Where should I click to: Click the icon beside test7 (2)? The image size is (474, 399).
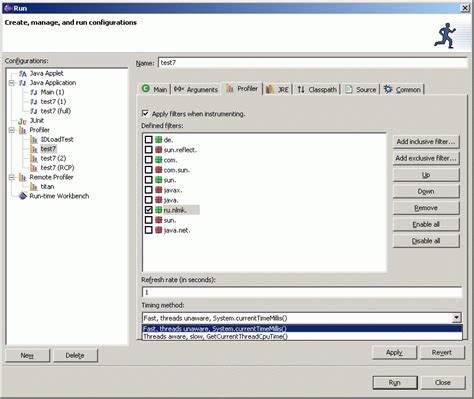pos(34,159)
